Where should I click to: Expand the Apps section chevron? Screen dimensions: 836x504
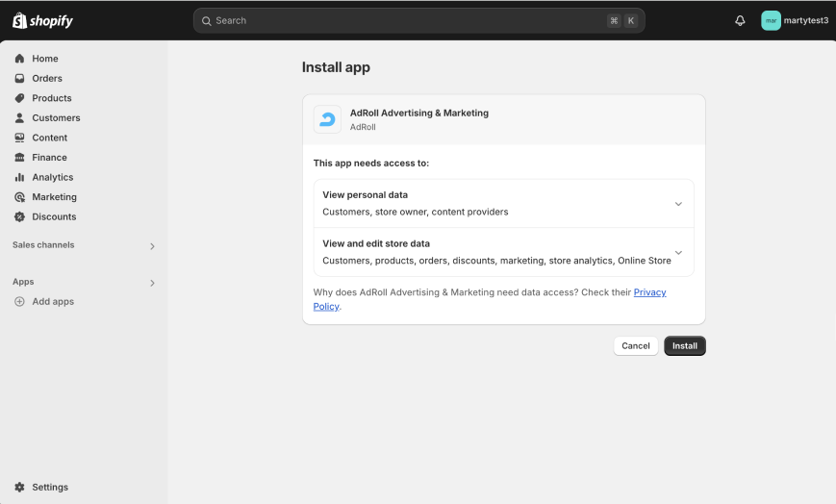click(152, 283)
